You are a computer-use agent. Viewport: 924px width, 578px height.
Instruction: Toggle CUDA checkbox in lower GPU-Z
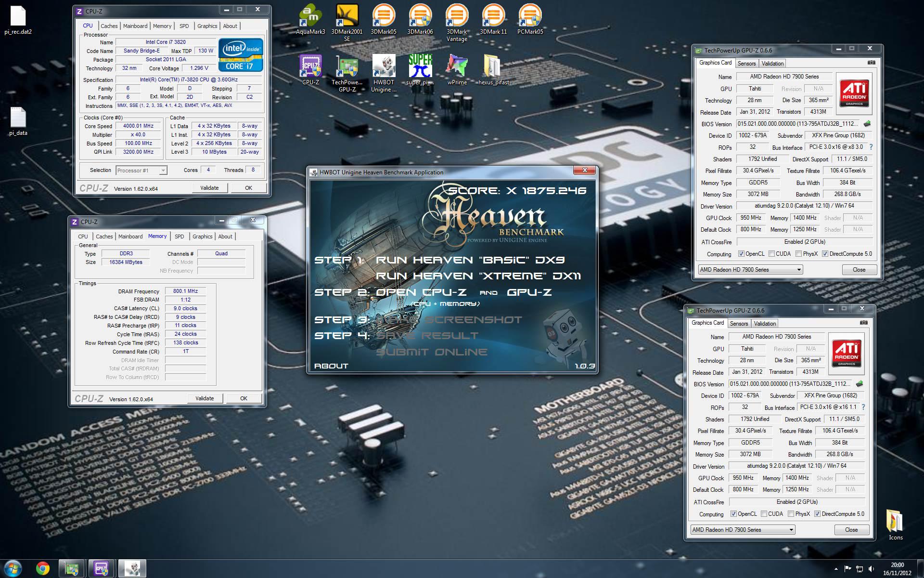click(x=764, y=514)
